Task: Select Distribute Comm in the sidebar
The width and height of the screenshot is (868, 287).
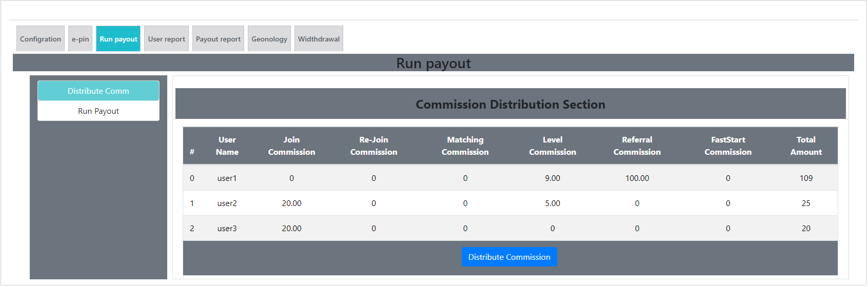Action: 98,91
